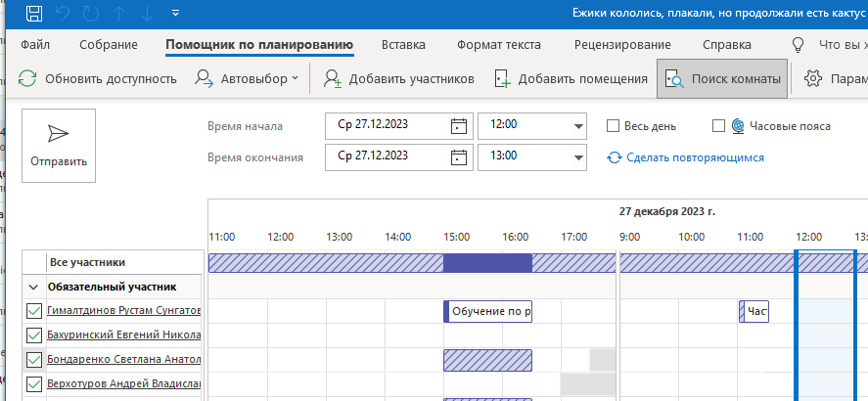Image resolution: width=868 pixels, height=401 pixels.
Task: Open the Файл menu
Action: click(35, 45)
